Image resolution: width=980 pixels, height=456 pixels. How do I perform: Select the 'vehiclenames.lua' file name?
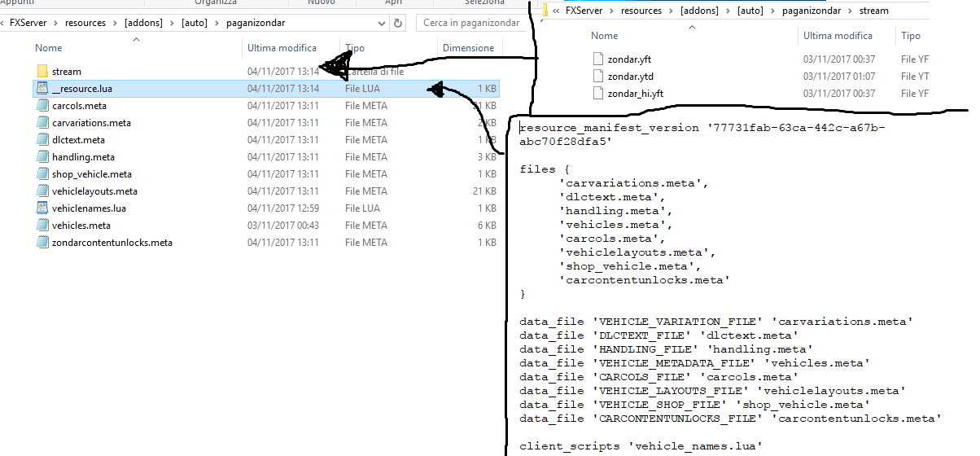(x=89, y=208)
